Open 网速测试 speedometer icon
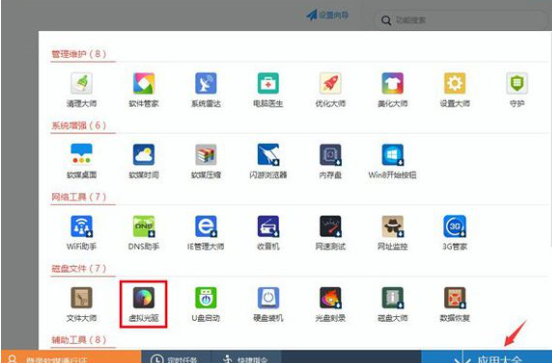 coord(330,226)
